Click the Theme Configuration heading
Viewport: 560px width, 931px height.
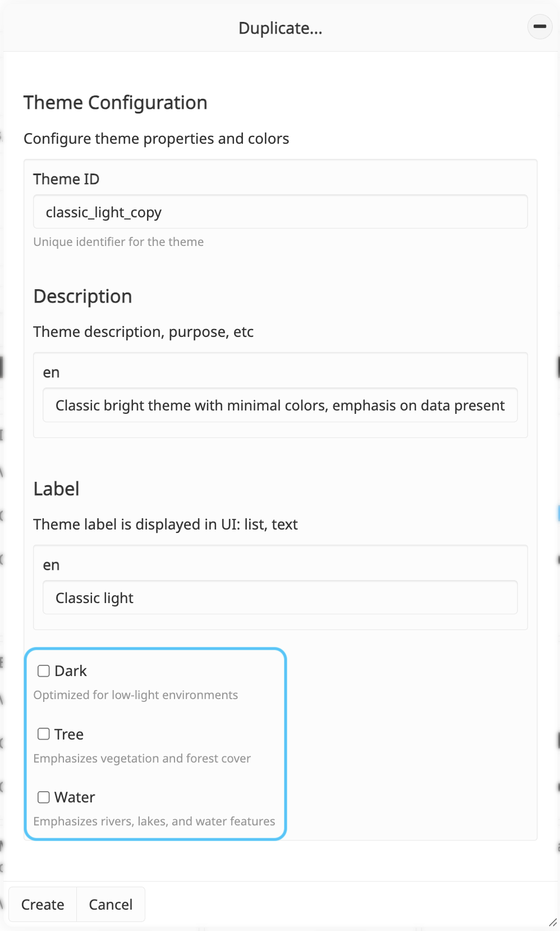[116, 103]
